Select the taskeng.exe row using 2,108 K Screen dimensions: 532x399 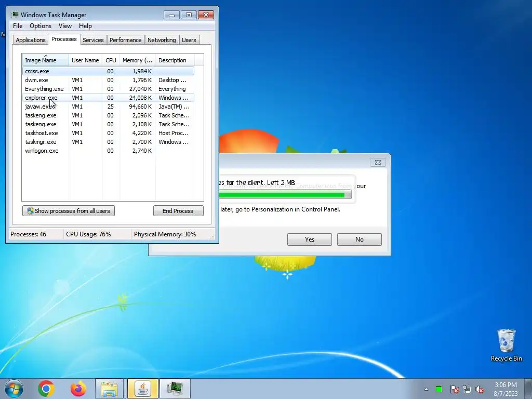tap(108, 124)
